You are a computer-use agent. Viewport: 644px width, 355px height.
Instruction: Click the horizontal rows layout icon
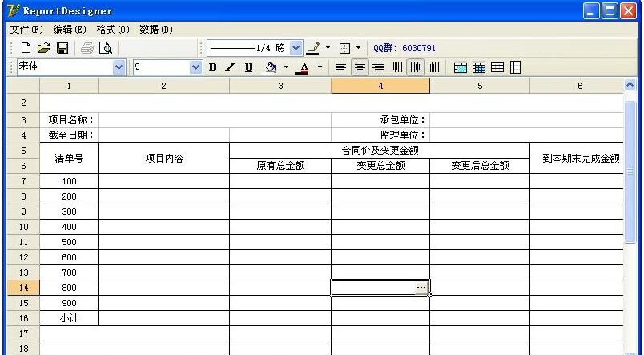click(x=497, y=68)
